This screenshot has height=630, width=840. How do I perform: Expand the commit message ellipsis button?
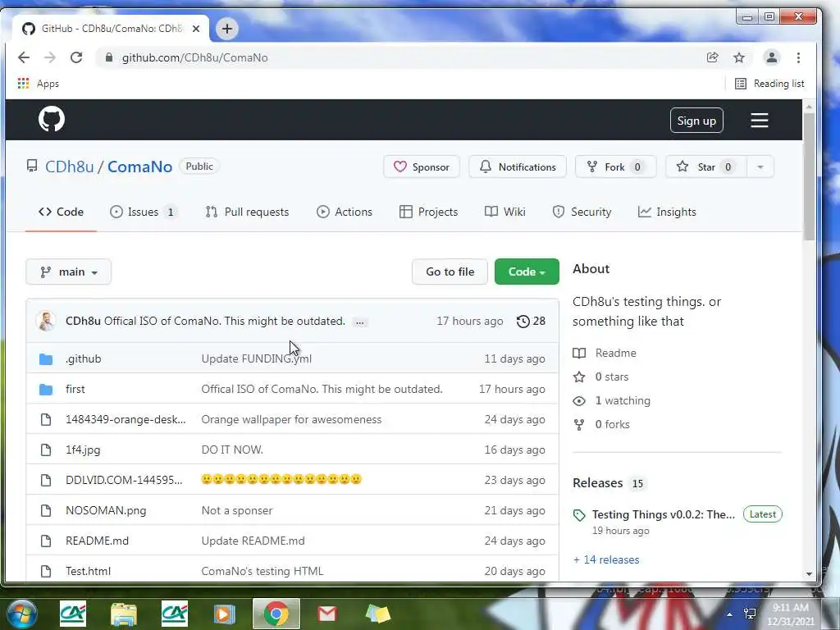pyautogui.click(x=360, y=322)
